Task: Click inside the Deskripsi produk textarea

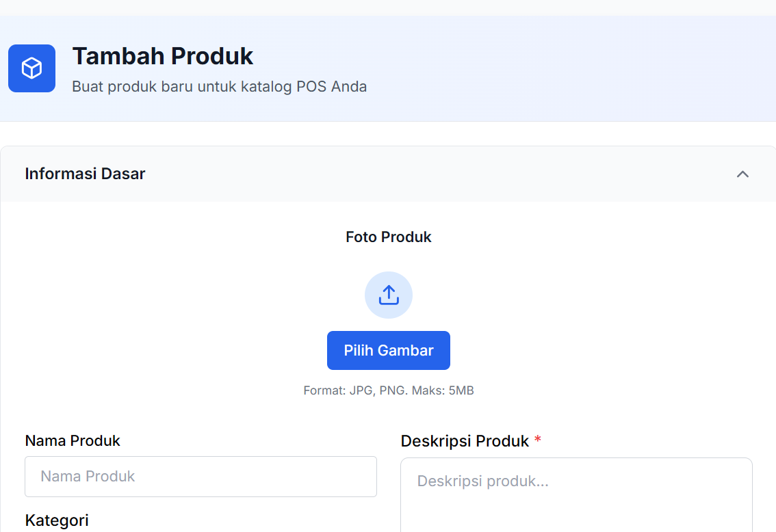Action: (x=577, y=495)
